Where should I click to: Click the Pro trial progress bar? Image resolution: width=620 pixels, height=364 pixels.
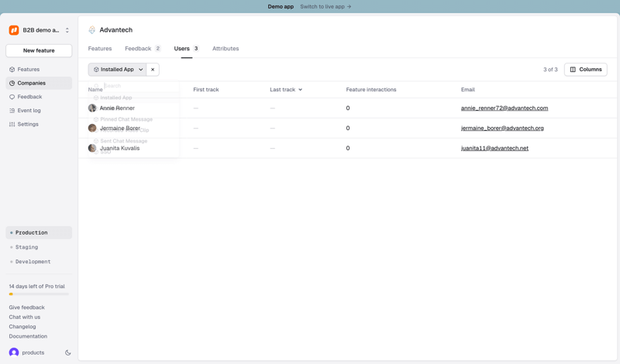pos(39,294)
